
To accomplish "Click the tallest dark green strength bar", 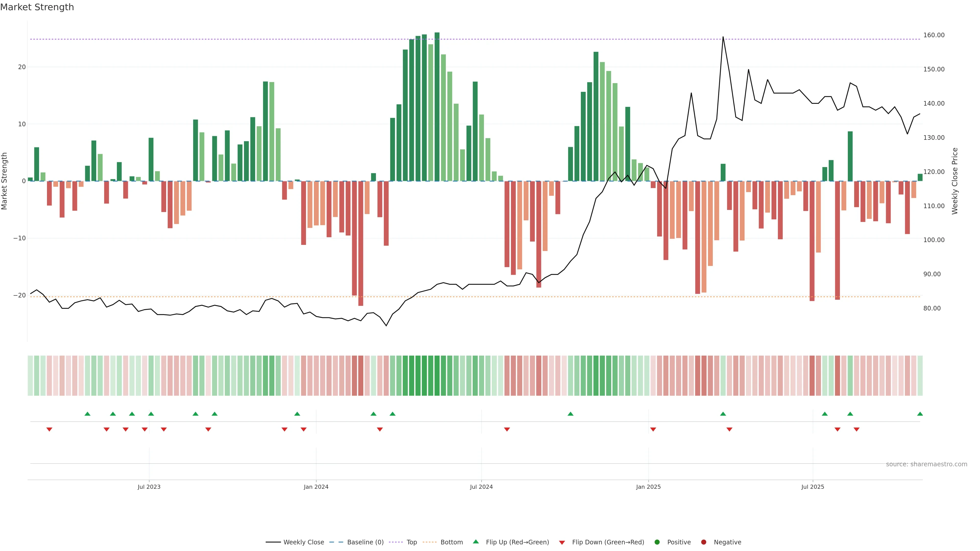I will (x=437, y=106).
